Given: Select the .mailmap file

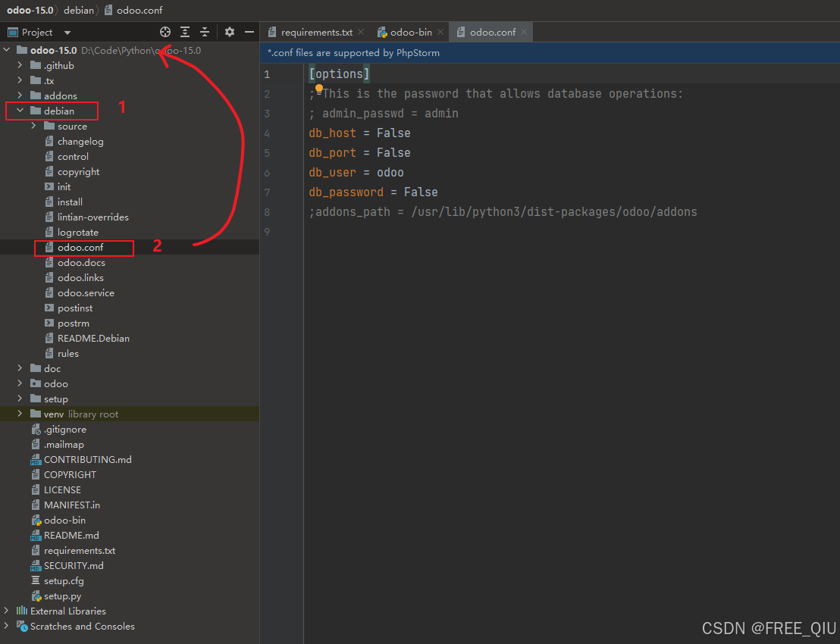Looking at the screenshot, I should (64, 444).
